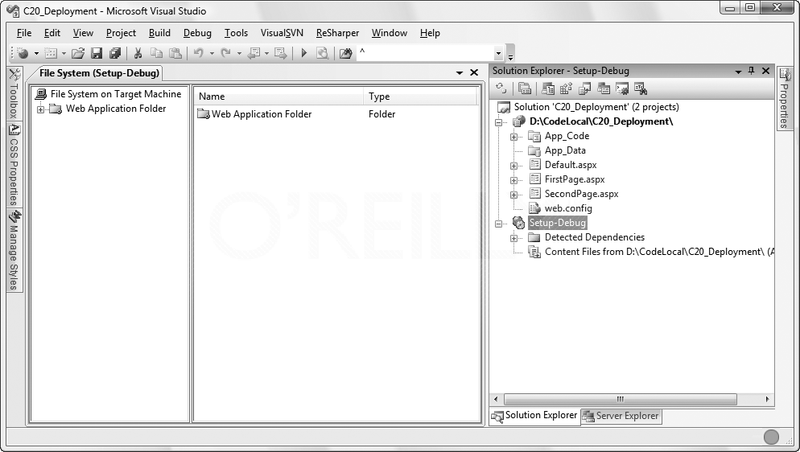Click the Undo toolbar icon
The image size is (800, 452).
pos(198,53)
